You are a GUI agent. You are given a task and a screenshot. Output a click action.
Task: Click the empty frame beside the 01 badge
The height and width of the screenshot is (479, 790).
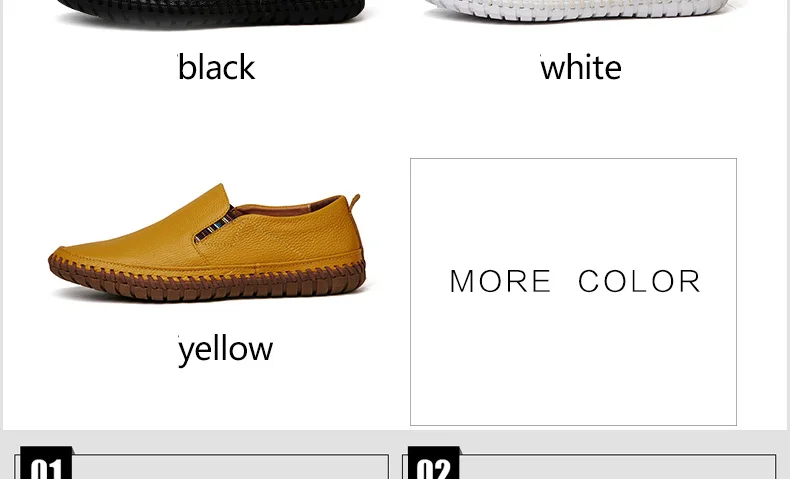(231, 467)
